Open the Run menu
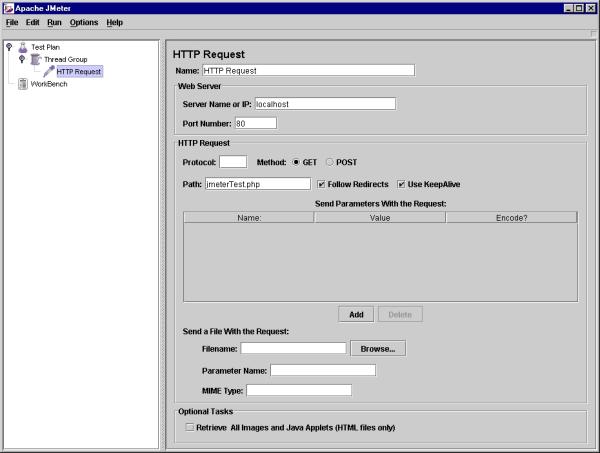This screenshot has height=453, width=600. [x=54, y=23]
